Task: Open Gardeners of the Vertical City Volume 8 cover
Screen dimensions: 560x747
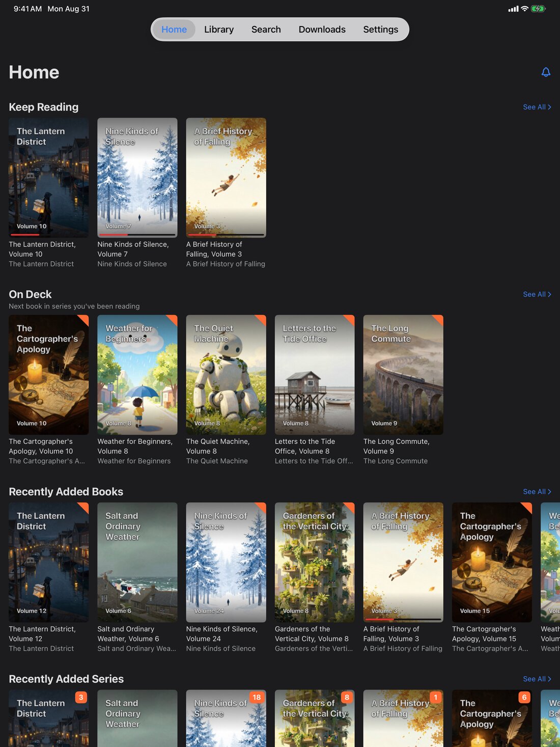Action: tap(315, 562)
